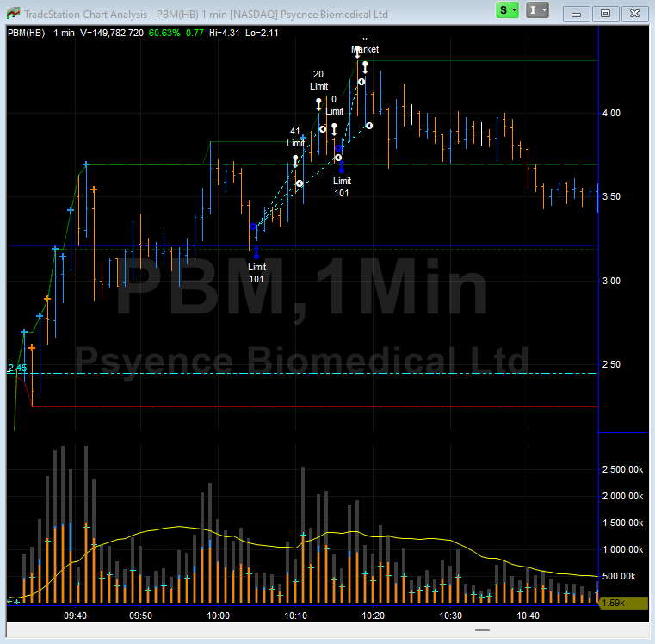Click the 3.00 price axis label

tap(611, 281)
